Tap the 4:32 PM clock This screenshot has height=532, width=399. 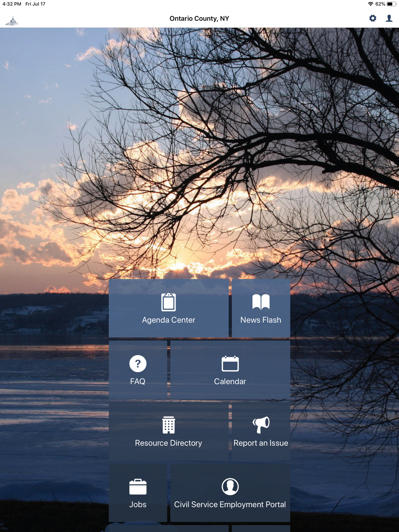12,4
